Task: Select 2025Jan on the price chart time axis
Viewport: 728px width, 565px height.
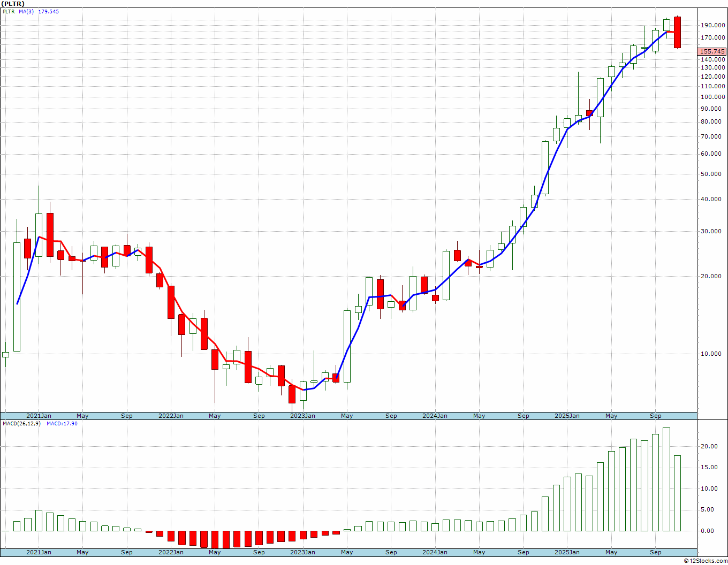Action: tap(567, 416)
